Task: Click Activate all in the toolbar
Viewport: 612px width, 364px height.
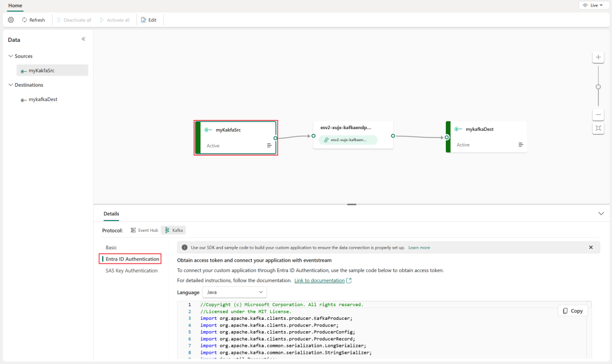Action: [x=115, y=20]
